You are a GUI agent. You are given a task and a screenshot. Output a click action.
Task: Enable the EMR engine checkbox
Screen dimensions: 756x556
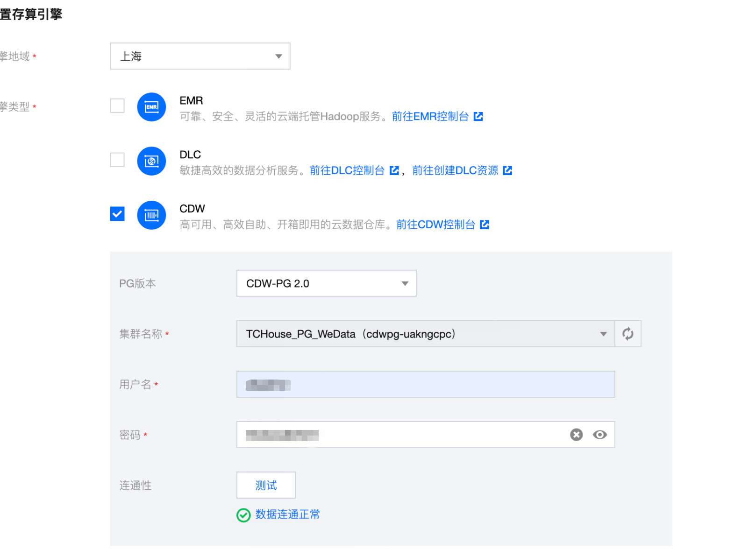(117, 106)
